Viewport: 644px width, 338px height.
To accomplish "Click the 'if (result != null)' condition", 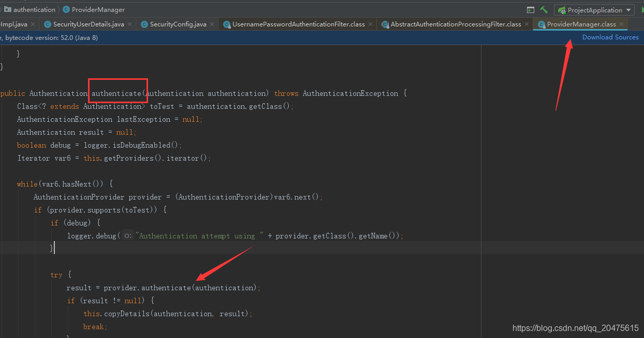I will pos(106,301).
